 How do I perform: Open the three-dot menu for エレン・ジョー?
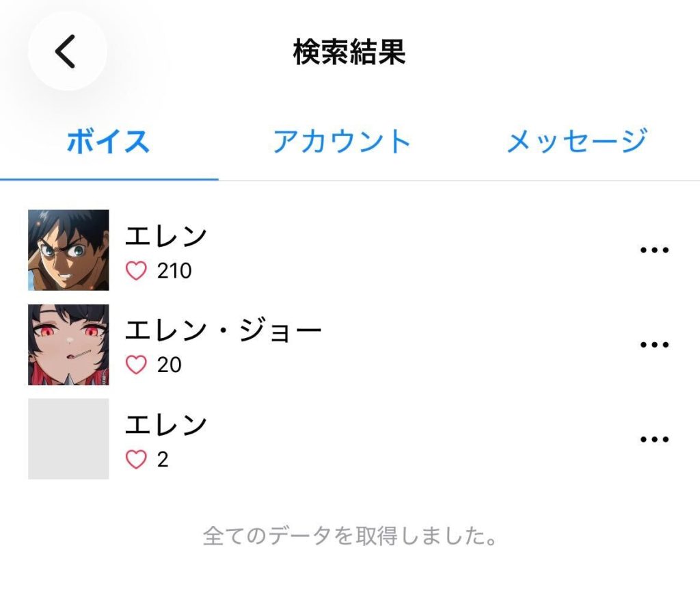click(654, 344)
